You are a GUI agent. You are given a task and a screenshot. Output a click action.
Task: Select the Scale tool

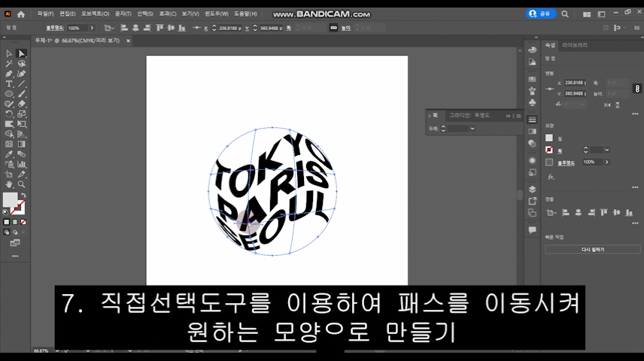click(21, 114)
